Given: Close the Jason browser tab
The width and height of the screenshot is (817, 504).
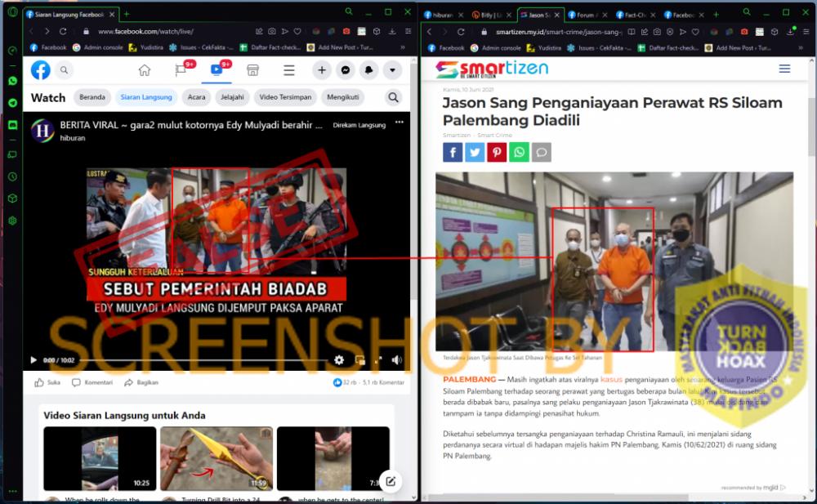Looking at the screenshot, I should [557, 16].
